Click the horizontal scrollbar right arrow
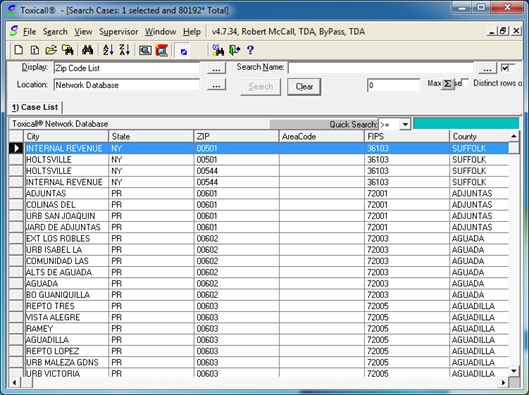The height and width of the screenshot is (395, 529). tap(503, 383)
